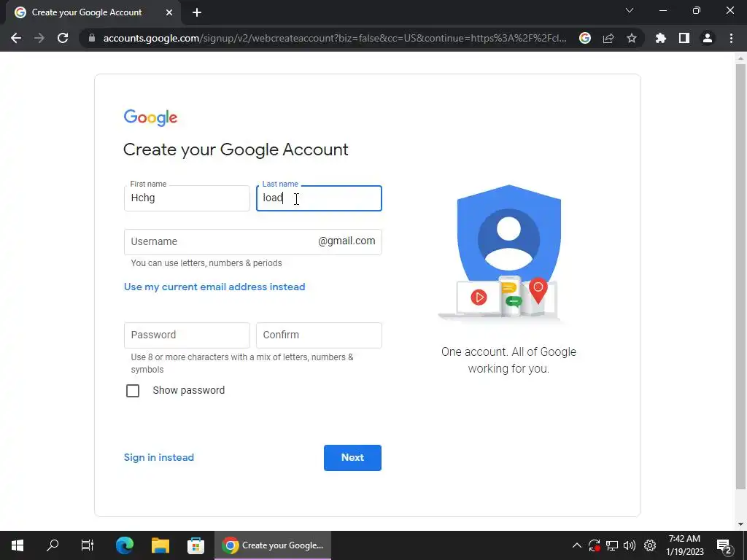Launch Microsoft Edge from the taskbar
The height and width of the screenshot is (560, 747).
coord(125,545)
